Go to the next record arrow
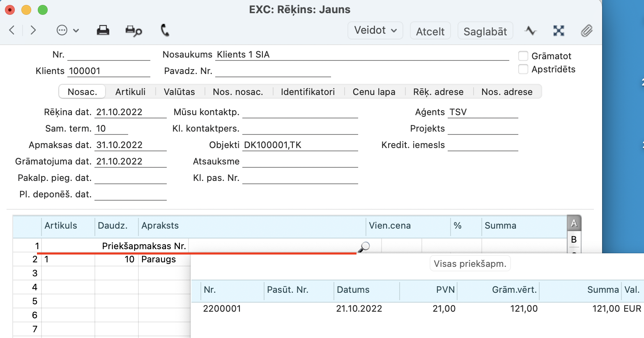644x338 pixels. click(33, 30)
